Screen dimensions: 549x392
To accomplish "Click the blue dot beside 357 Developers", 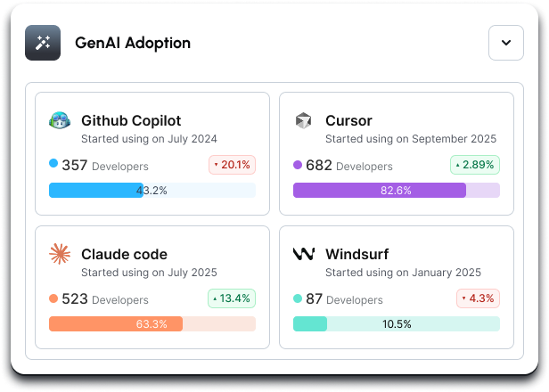I will click(53, 165).
